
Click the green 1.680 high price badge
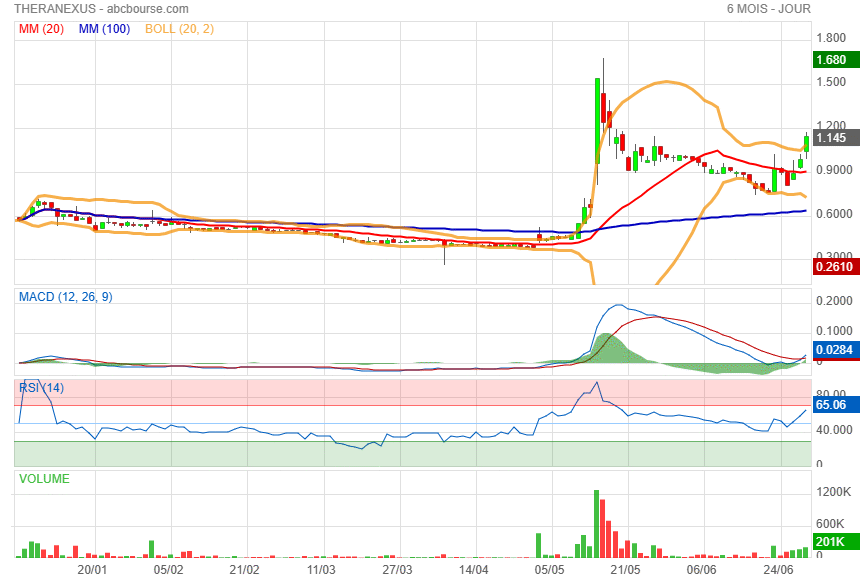[x=836, y=60]
